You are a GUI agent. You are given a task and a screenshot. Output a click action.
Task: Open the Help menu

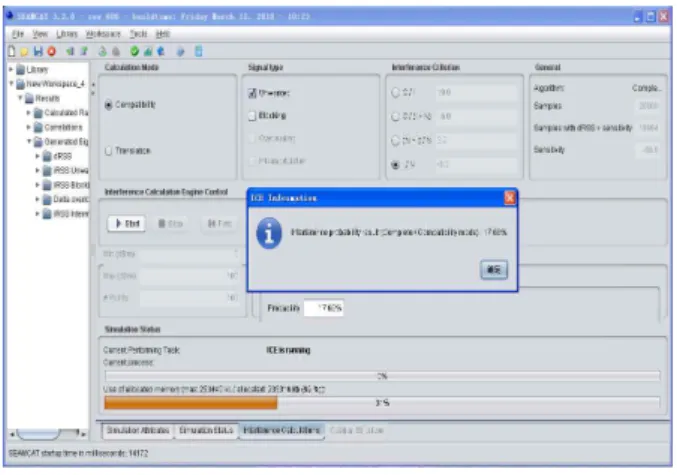163,34
